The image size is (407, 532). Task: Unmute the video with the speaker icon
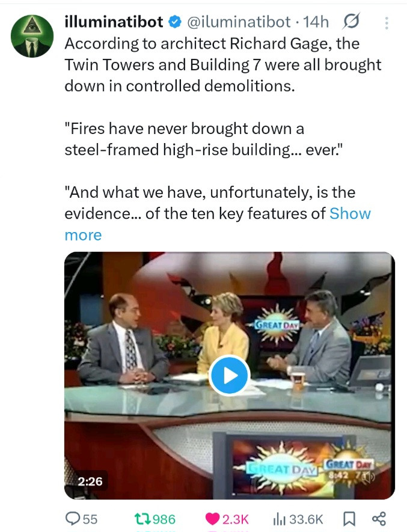369,477
